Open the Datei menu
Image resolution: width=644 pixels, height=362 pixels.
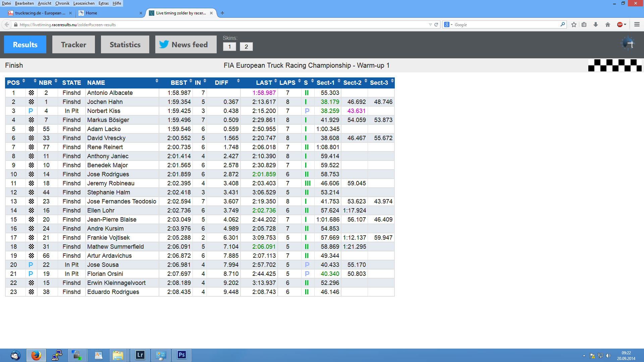pos(6,3)
